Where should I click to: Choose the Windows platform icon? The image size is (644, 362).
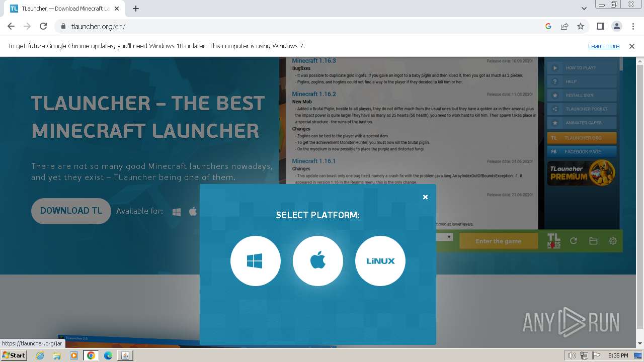(256, 261)
